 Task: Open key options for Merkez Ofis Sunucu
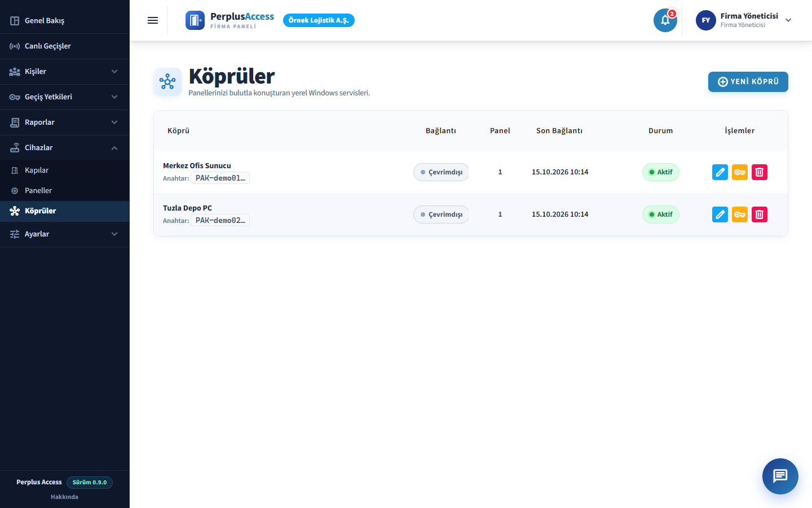tap(740, 172)
